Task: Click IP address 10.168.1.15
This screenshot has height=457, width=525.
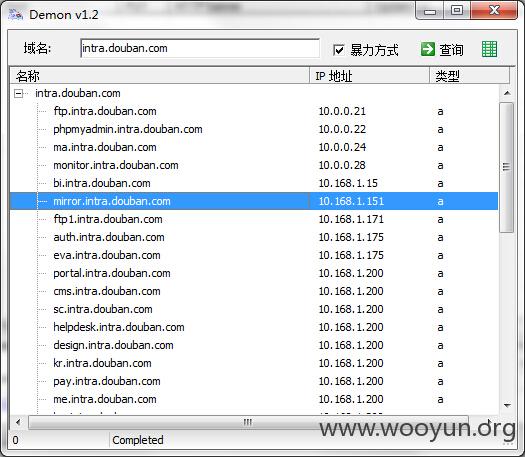Action: (x=348, y=183)
